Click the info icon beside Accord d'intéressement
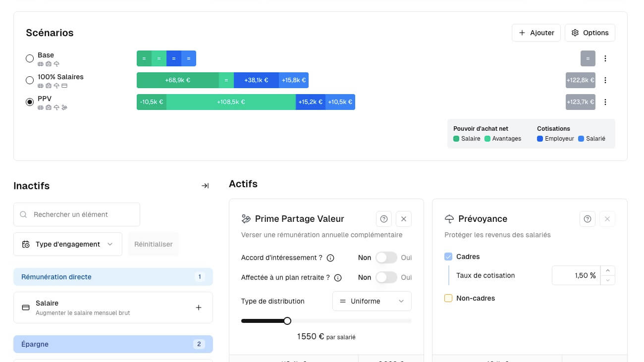This screenshot has width=644, height=362. point(330,258)
